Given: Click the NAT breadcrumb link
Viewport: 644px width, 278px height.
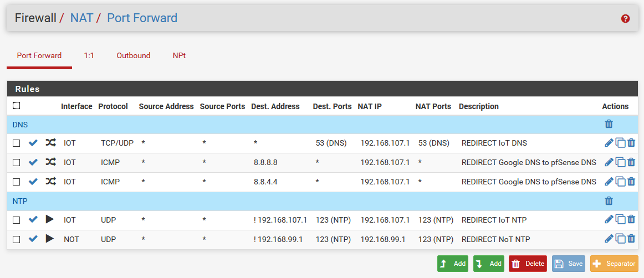Looking at the screenshot, I should pyautogui.click(x=81, y=18).
